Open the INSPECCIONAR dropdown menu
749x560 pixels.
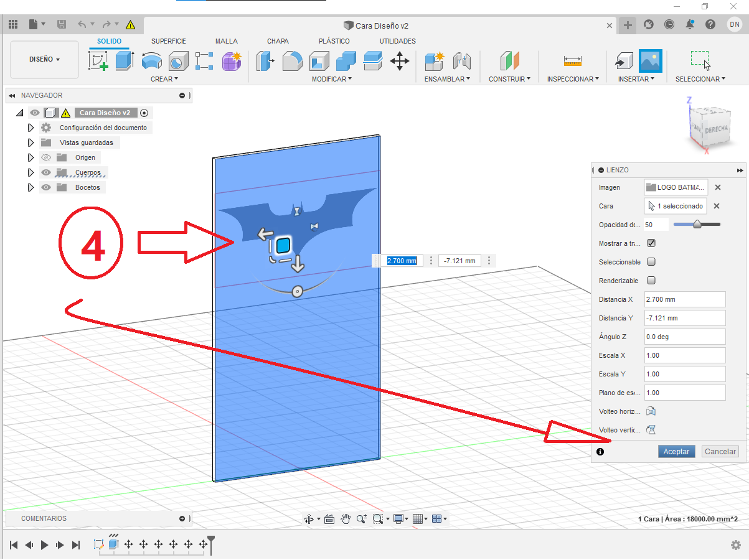573,79
